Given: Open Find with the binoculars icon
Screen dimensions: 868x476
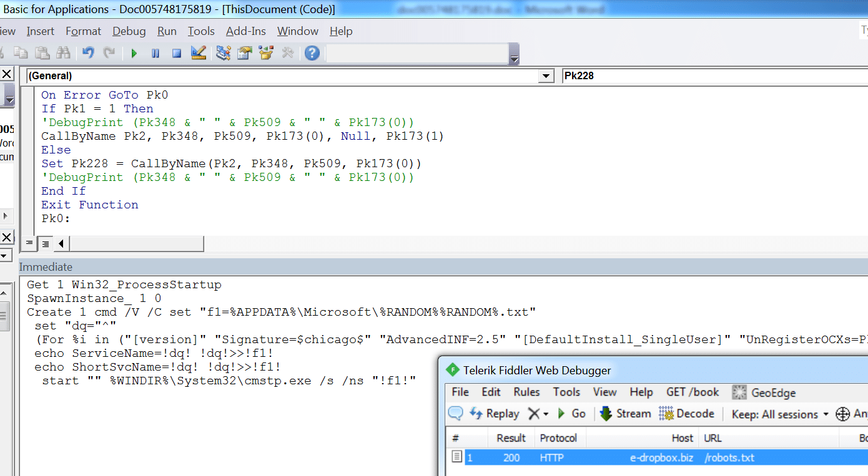Looking at the screenshot, I should pos(63,53).
